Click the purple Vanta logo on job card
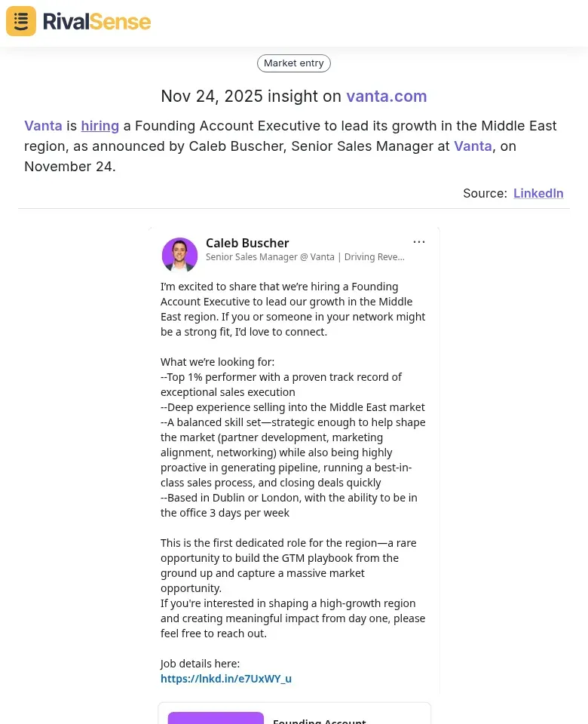Screen dimensions: 588x724 pyautogui.click(x=216, y=719)
